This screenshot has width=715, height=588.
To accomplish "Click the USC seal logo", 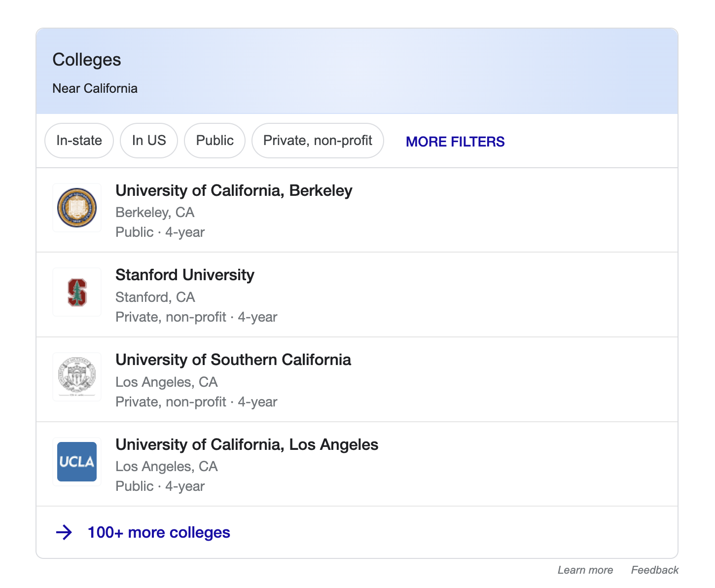I will (x=77, y=377).
